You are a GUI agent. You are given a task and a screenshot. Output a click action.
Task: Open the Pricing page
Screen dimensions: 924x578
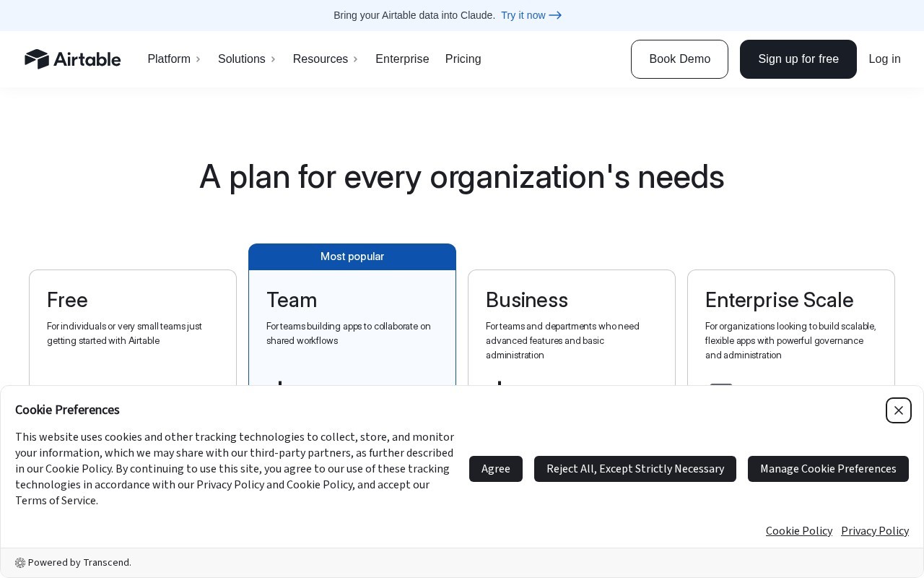(x=463, y=59)
